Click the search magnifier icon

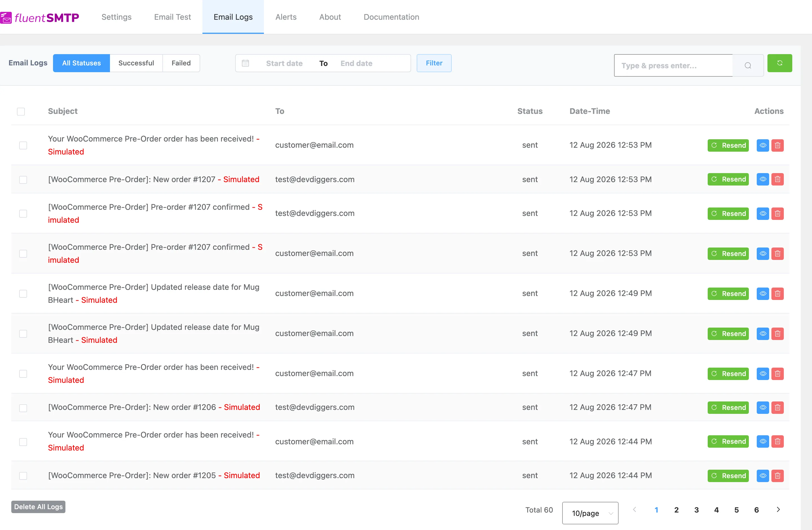click(x=748, y=65)
